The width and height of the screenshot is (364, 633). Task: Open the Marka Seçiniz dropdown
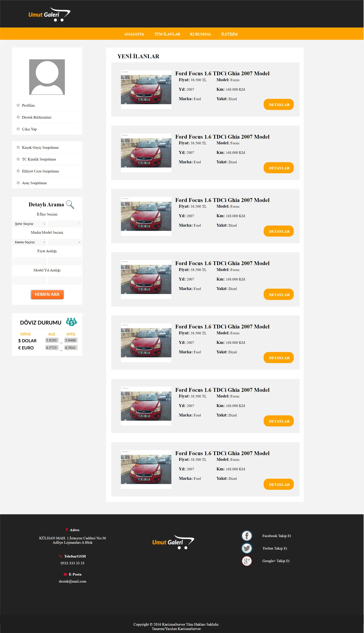30,242
